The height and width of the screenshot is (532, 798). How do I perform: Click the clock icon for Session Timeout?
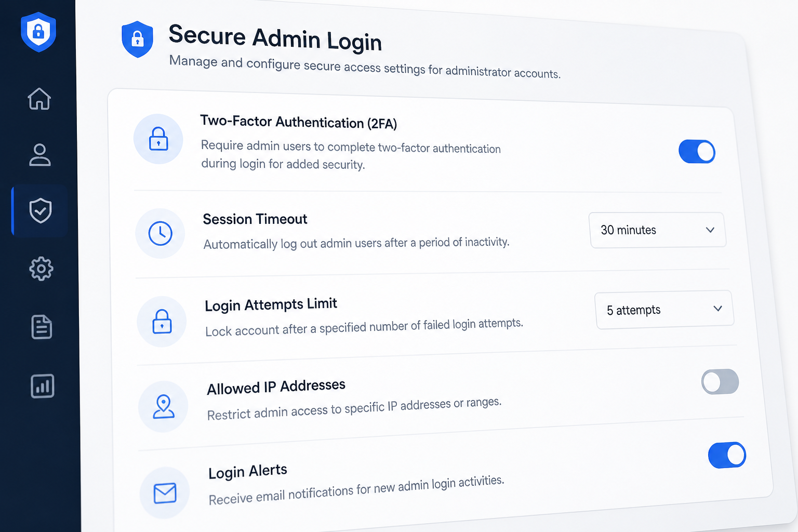pyautogui.click(x=160, y=233)
